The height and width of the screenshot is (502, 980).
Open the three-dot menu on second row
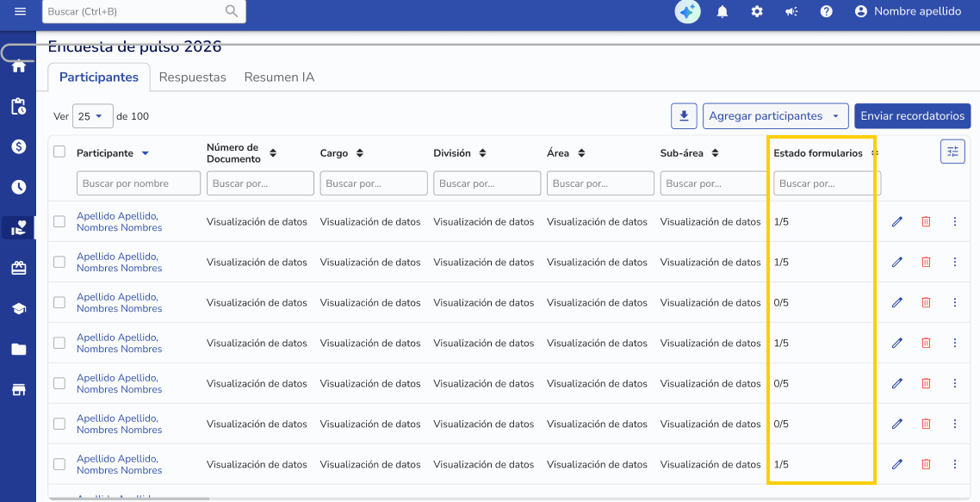955,263
